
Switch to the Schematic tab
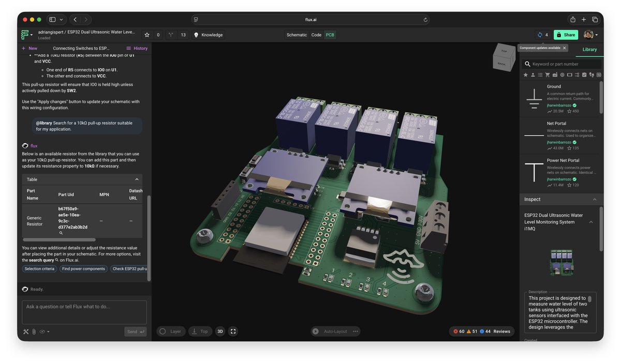click(x=297, y=35)
